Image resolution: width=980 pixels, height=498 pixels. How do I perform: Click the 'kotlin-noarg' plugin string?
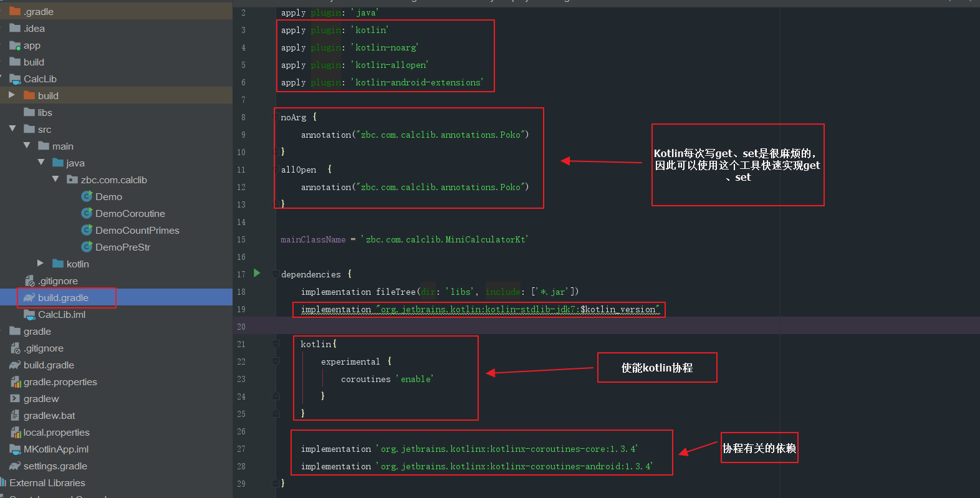(385, 47)
